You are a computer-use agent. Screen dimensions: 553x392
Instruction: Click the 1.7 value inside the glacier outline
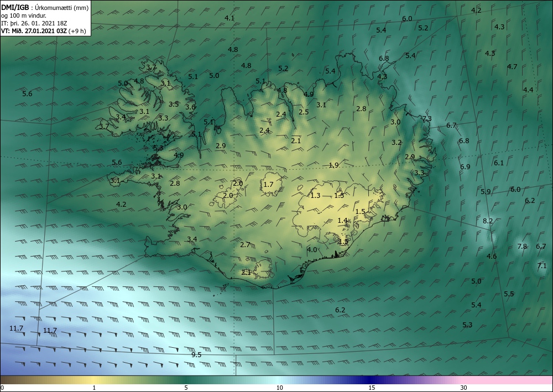(268, 185)
